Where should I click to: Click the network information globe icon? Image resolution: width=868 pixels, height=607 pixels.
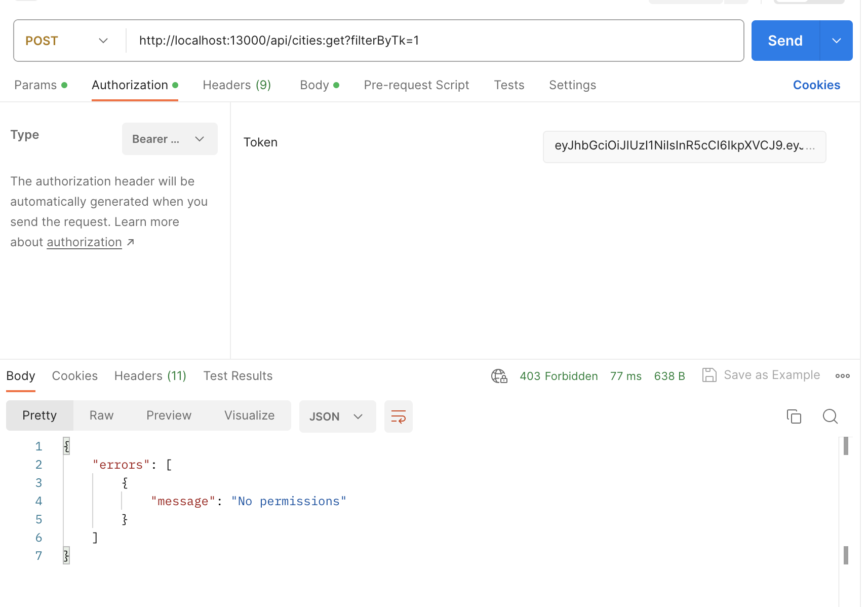tap(499, 376)
